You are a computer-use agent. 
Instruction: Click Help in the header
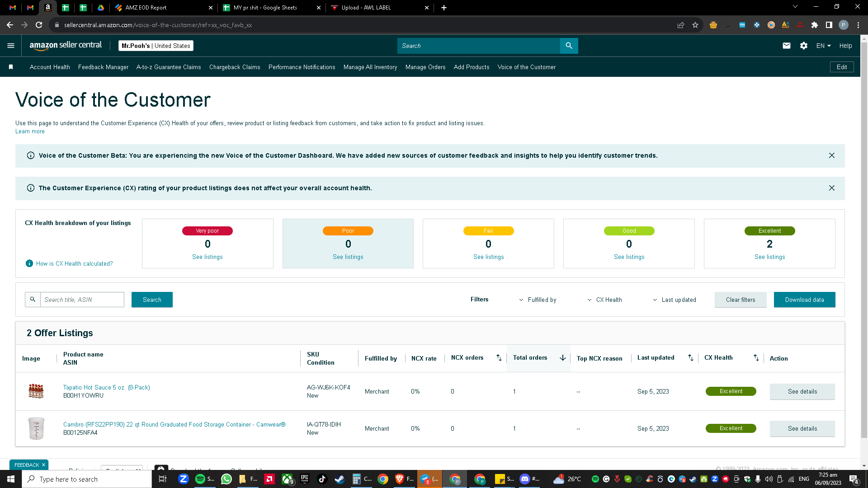coord(845,46)
